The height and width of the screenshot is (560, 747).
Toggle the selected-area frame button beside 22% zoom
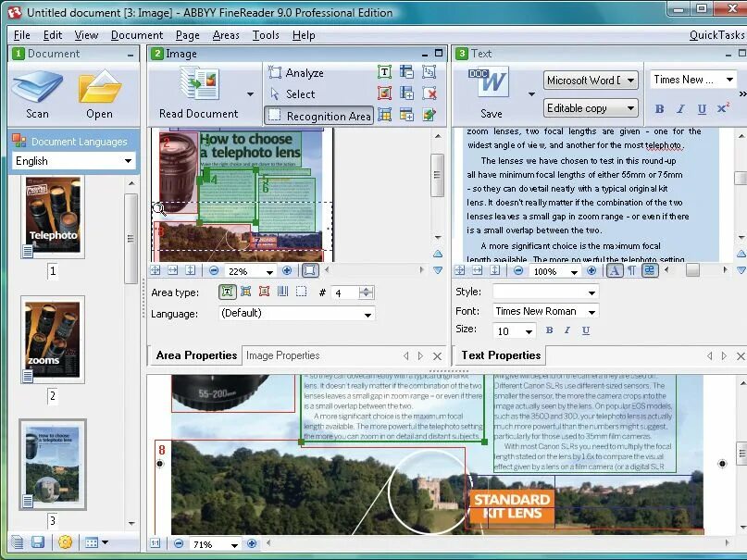pyautogui.click(x=310, y=270)
